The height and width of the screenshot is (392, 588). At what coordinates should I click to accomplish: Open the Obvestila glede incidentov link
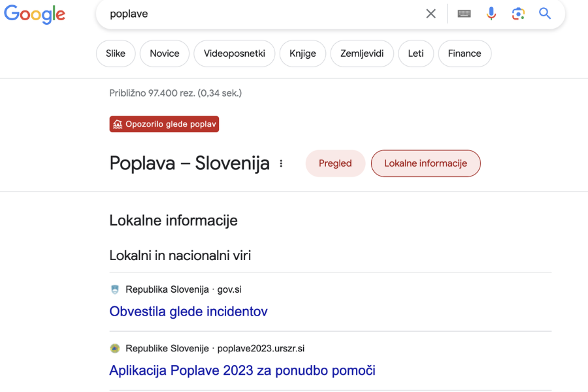click(188, 312)
